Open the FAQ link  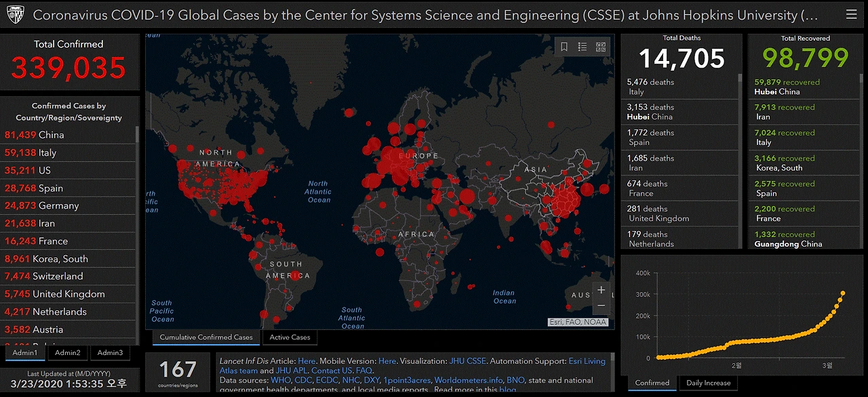click(363, 371)
